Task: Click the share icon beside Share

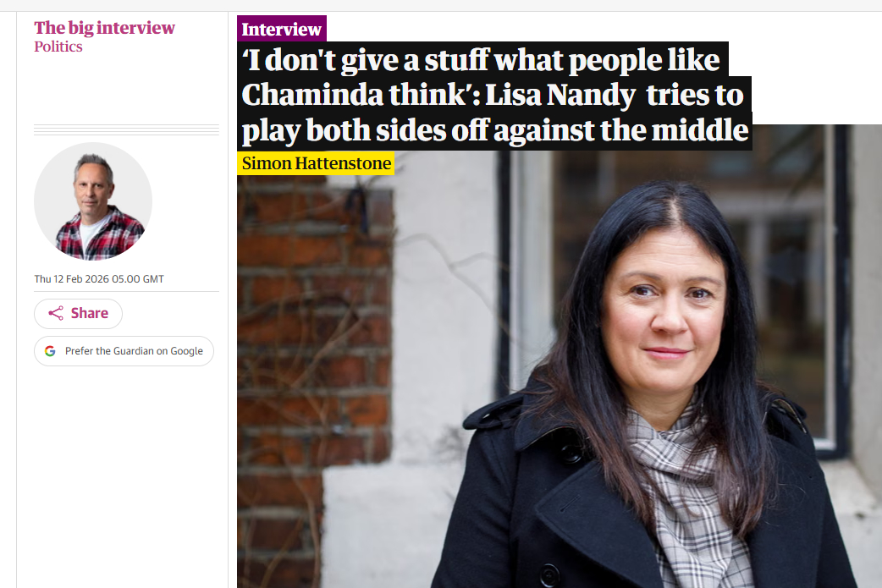Action: coord(56,313)
